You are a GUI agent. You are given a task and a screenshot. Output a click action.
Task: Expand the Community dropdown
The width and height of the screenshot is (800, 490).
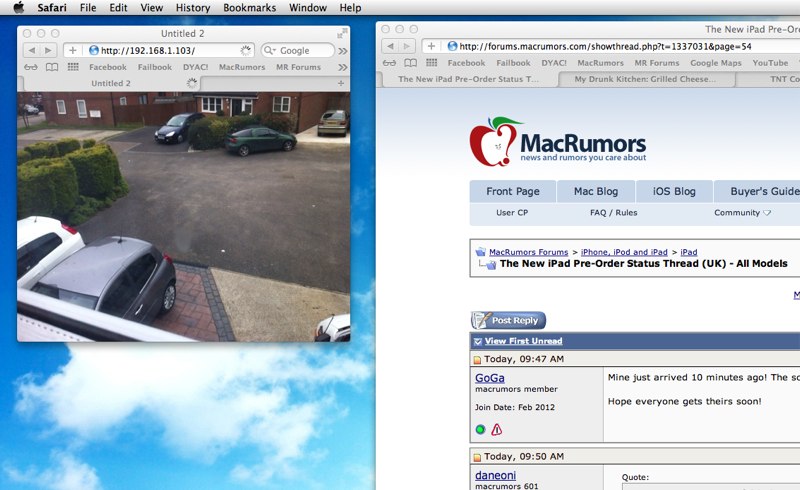pyautogui.click(x=742, y=213)
